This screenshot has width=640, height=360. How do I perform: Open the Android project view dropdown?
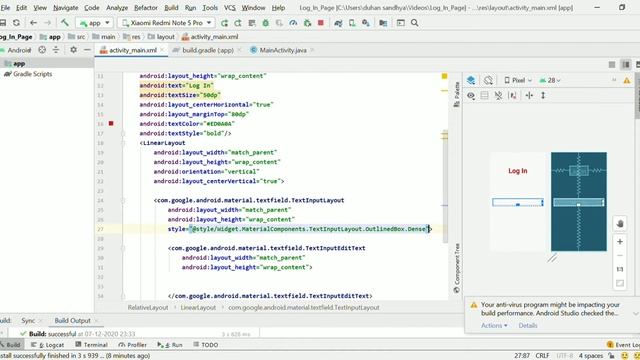[x=18, y=50]
